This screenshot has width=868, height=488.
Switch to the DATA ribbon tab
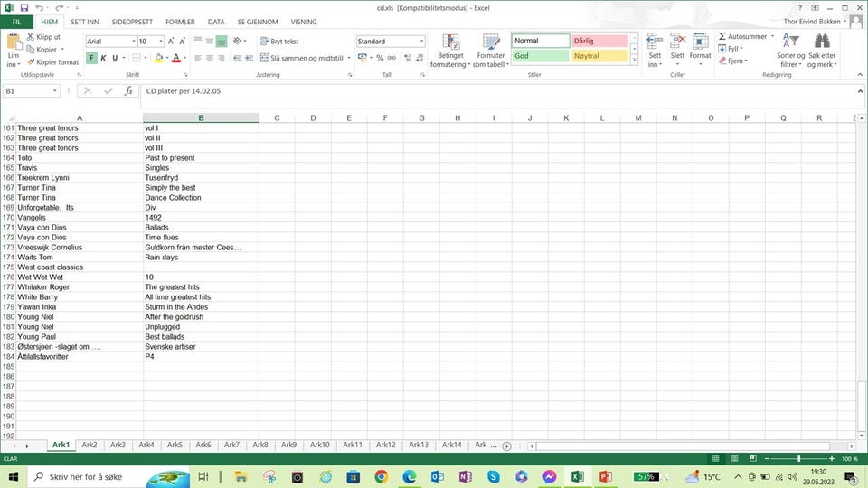[216, 22]
